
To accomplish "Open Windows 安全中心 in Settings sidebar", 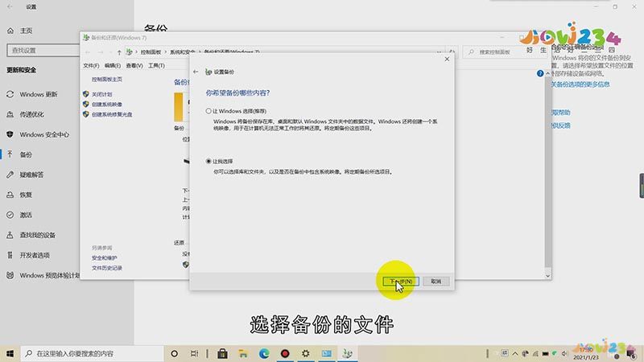I will click(x=44, y=134).
